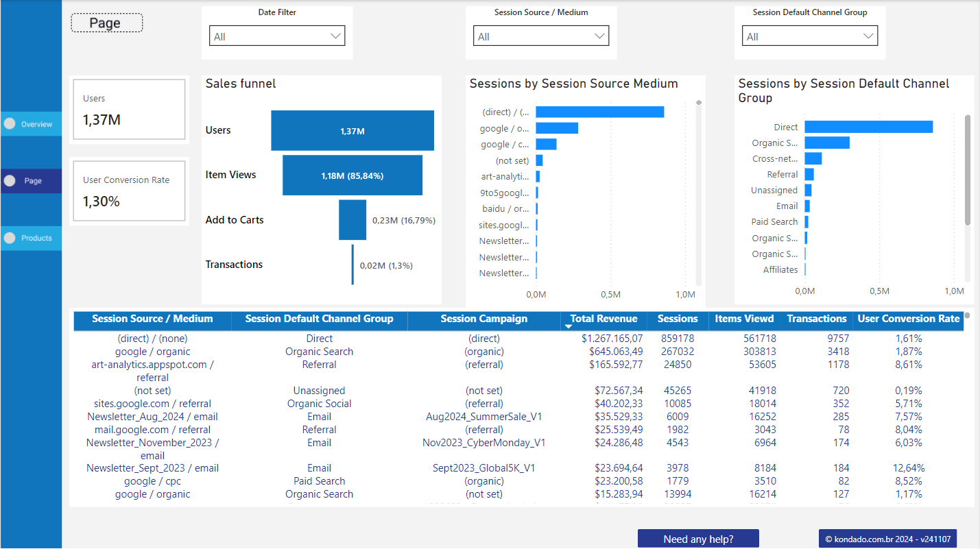Click the Item Views bar in Sales funnel
The image size is (980, 549).
click(352, 175)
